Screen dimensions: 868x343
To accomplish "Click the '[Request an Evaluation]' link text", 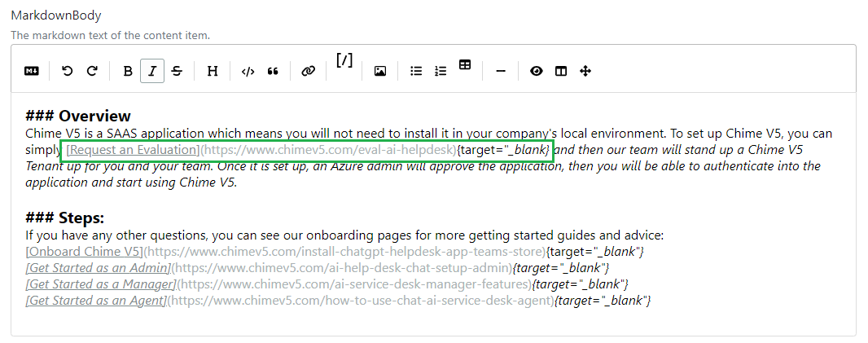I will [x=133, y=150].
